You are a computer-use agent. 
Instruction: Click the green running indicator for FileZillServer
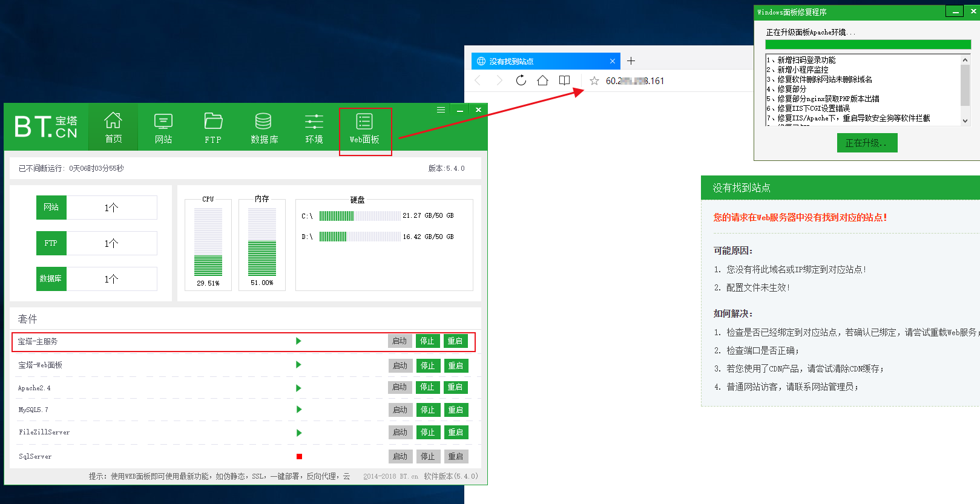[298, 433]
